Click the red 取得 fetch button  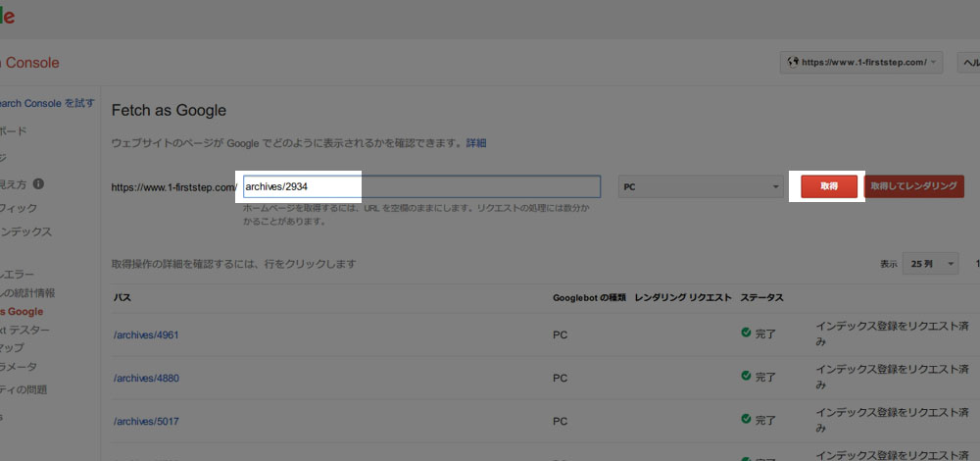tap(829, 186)
